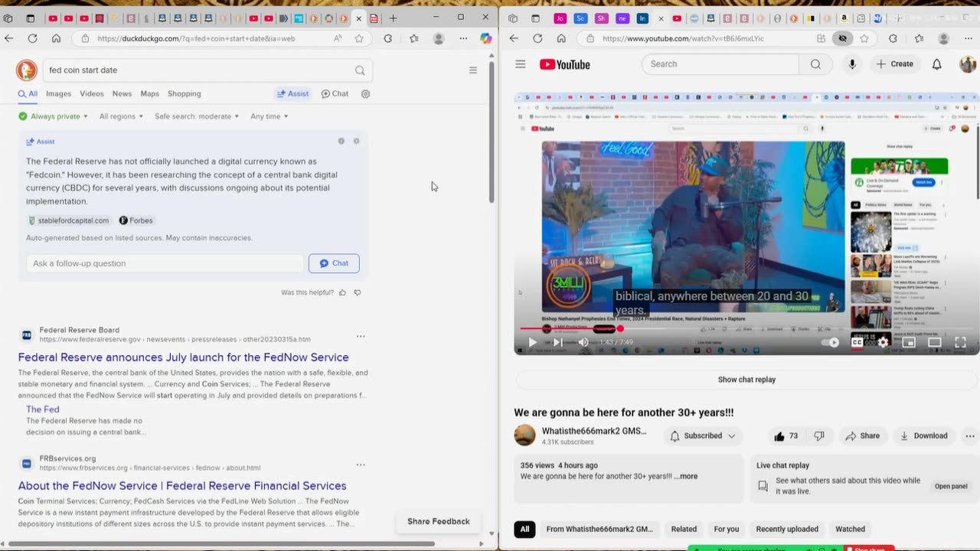Switch to the News search tab
980x551 pixels.
(x=122, y=94)
